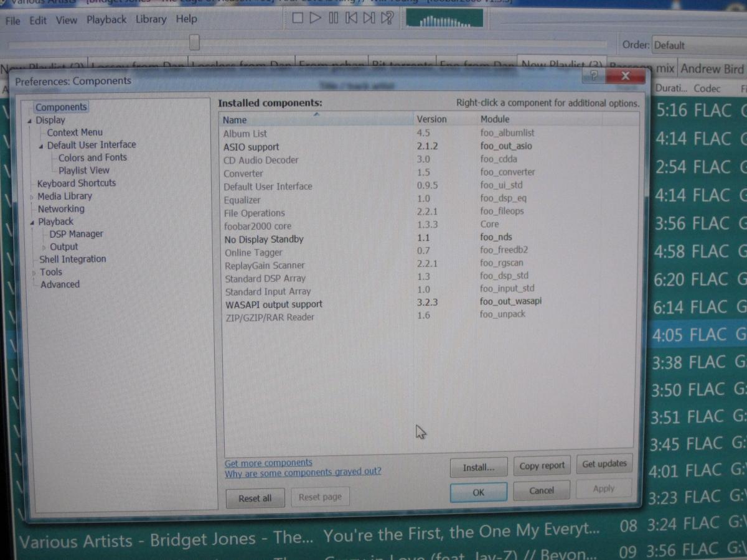Image resolution: width=747 pixels, height=560 pixels.
Task: Go to previous track with the icon
Action: 351,18
